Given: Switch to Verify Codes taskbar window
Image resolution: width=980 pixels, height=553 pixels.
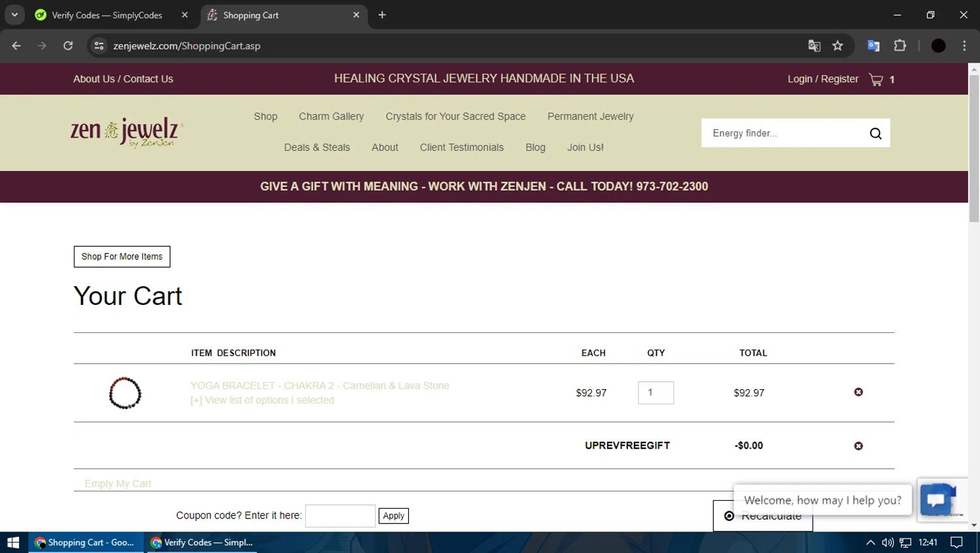Looking at the screenshot, I should click(201, 543).
